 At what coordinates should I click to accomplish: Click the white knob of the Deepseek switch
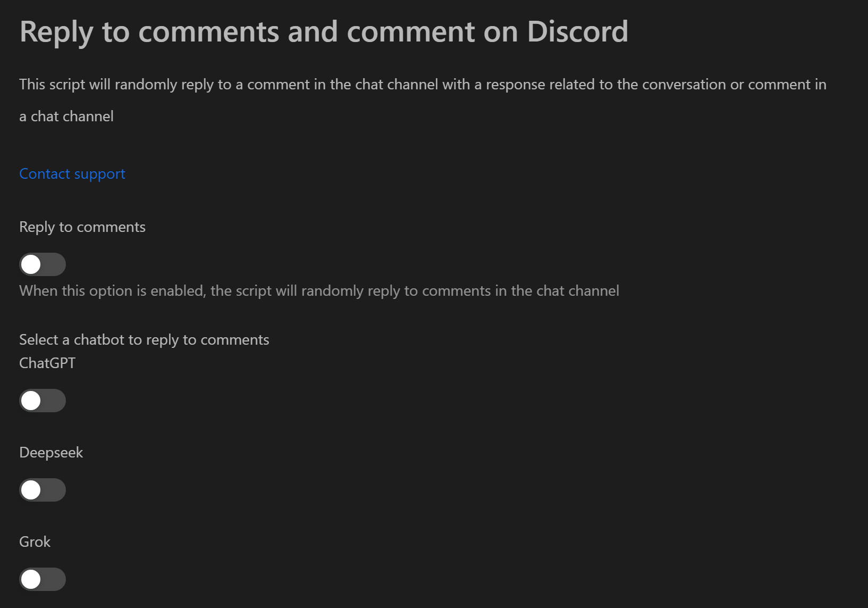click(x=31, y=490)
